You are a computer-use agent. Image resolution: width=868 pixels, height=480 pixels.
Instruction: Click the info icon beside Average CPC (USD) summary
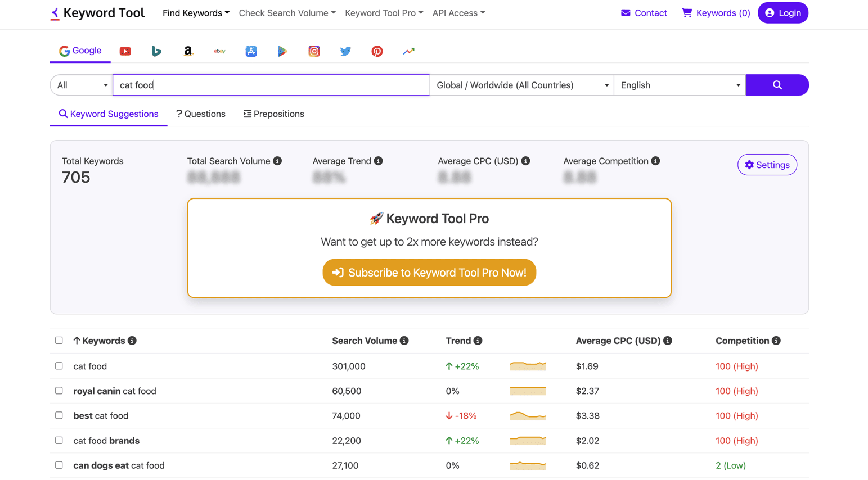tap(525, 161)
